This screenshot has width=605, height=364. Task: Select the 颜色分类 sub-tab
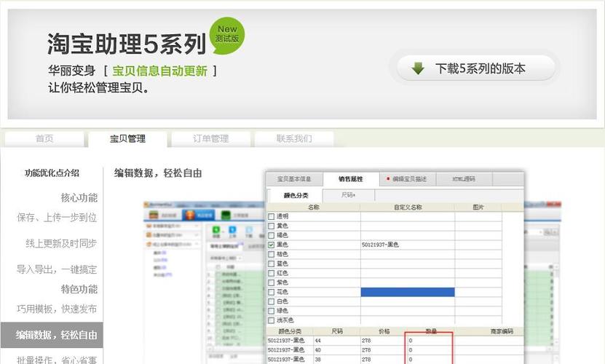point(296,195)
